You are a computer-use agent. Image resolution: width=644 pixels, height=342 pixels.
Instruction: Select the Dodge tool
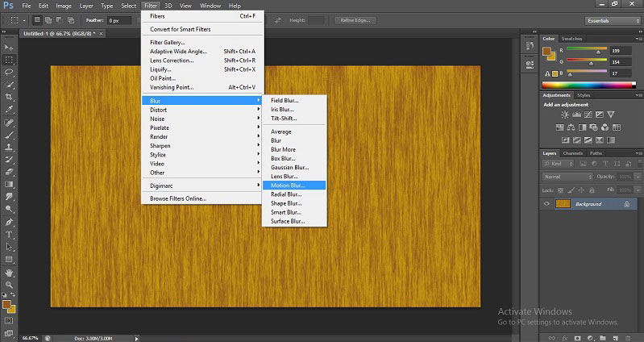coord(9,209)
